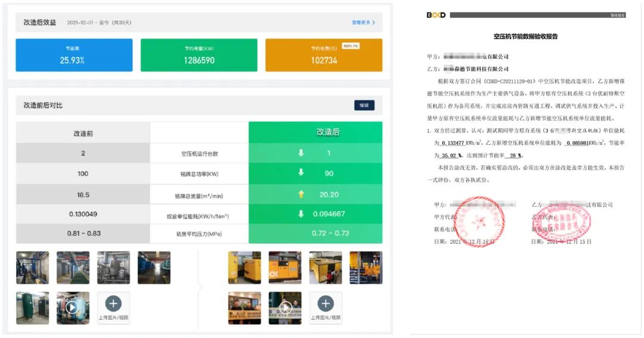Select the green 节约电量 1286590 card
Viewport: 644px width, 338px height.
pyautogui.click(x=199, y=55)
